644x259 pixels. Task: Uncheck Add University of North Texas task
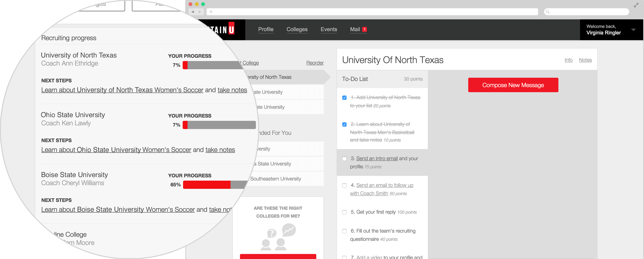[344, 98]
